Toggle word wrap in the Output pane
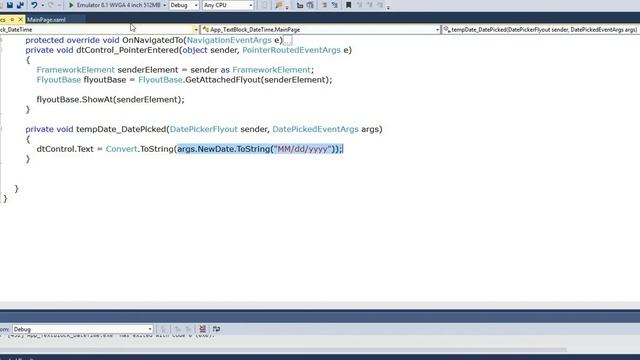The height and width of the screenshot is (360, 640). (x=216, y=329)
